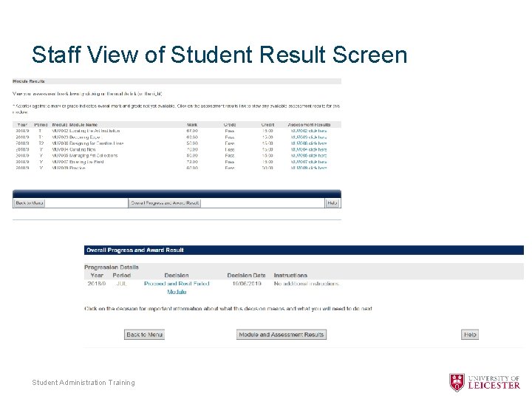The height and width of the screenshot is (399, 532).
Task: Select the Student Administration Training footer text
Action: (x=83, y=383)
